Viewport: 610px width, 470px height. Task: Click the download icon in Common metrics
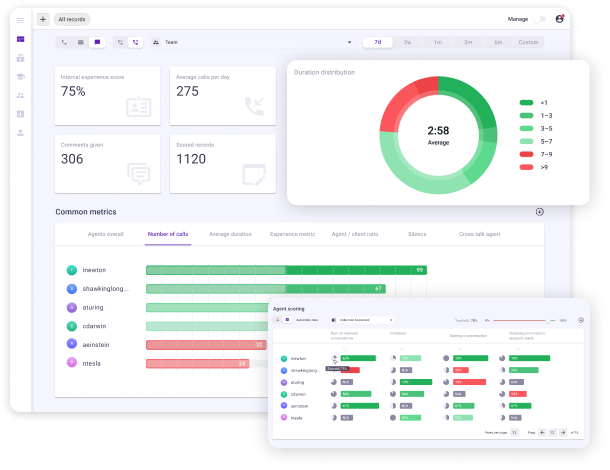coord(539,212)
